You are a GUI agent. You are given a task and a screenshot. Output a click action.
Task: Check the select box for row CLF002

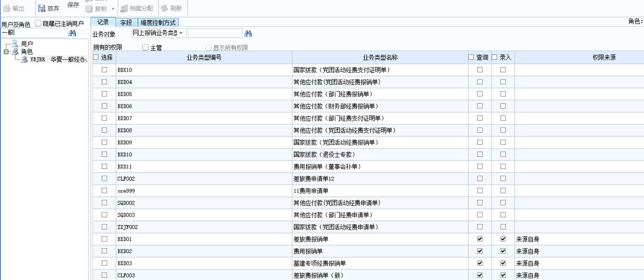(104, 178)
